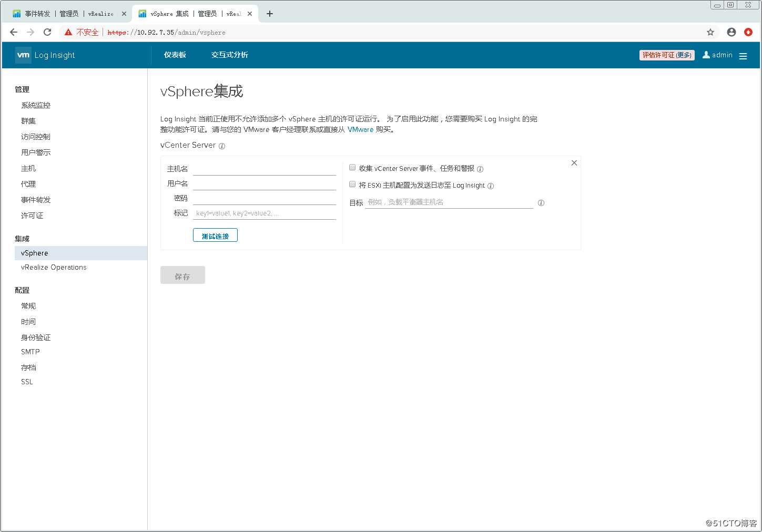Focus the 密码 password input field
Screen dimensions: 762x532
pyautogui.click(x=265, y=198)
